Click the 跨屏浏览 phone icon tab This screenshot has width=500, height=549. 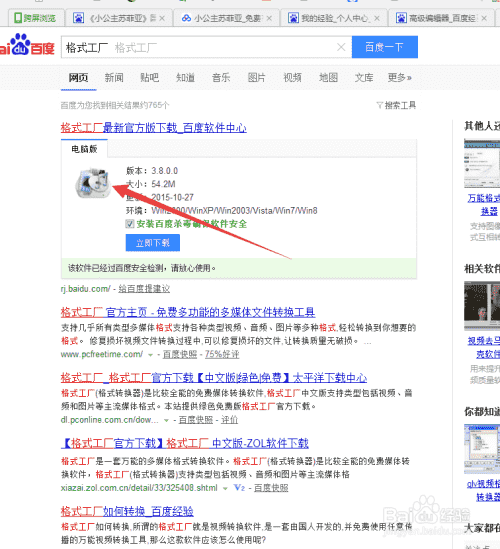click(x=36, y=18)
